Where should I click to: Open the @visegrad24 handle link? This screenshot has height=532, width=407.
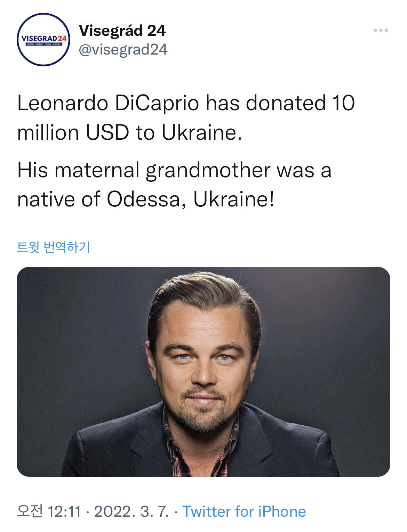pyautogui.click(x=123, y=49)
